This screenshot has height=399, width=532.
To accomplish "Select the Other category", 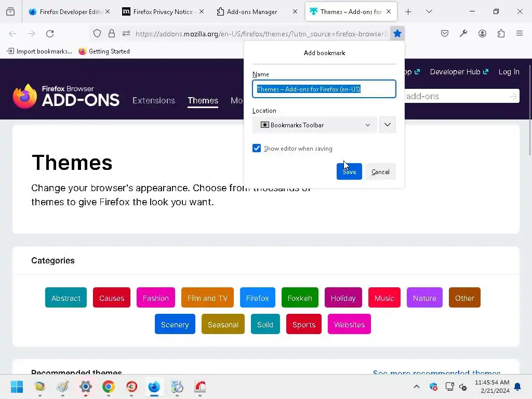I will pos(464,298).
